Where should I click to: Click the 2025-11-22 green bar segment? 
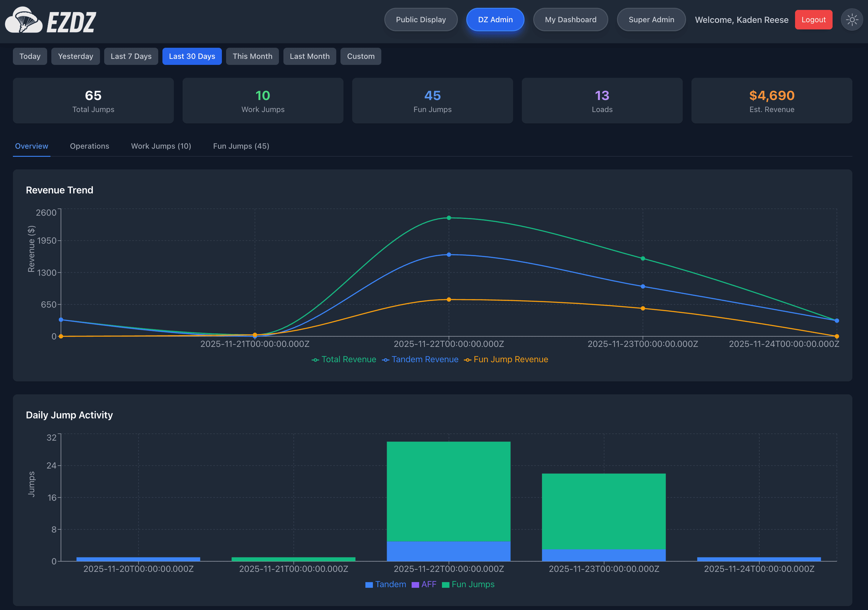pyautogui.click(x=448, y=492)
